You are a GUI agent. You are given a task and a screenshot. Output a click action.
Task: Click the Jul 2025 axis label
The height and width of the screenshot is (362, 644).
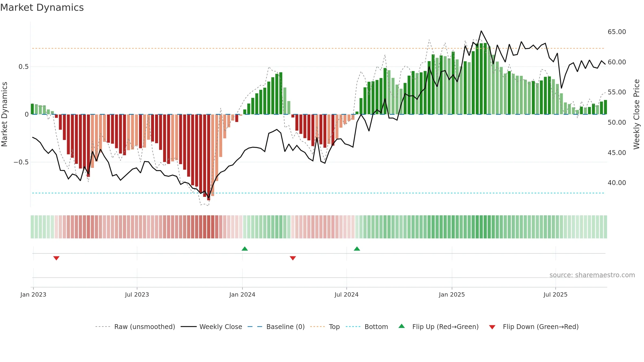click(x=555, y=294)
